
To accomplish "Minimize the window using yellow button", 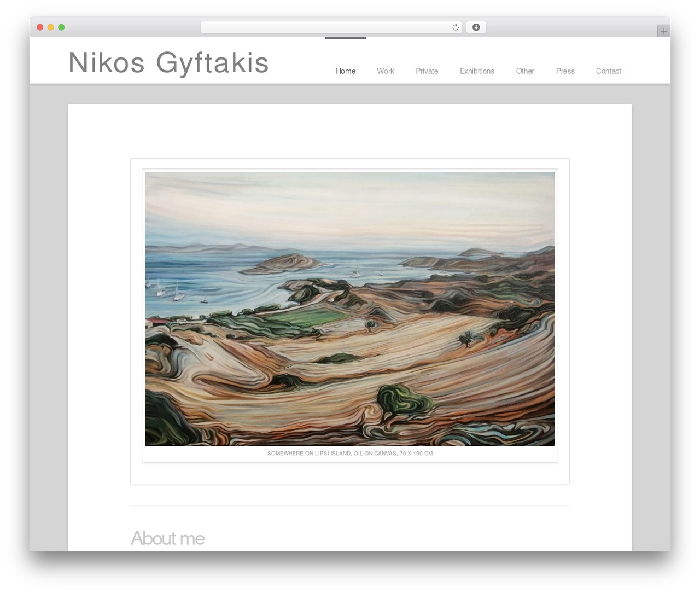I will coord(51,27).
